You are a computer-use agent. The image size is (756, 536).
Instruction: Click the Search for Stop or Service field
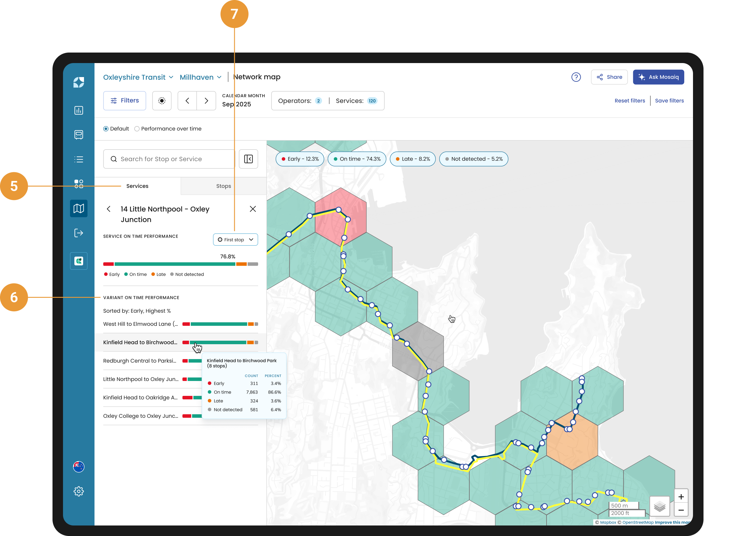(169, 159)
